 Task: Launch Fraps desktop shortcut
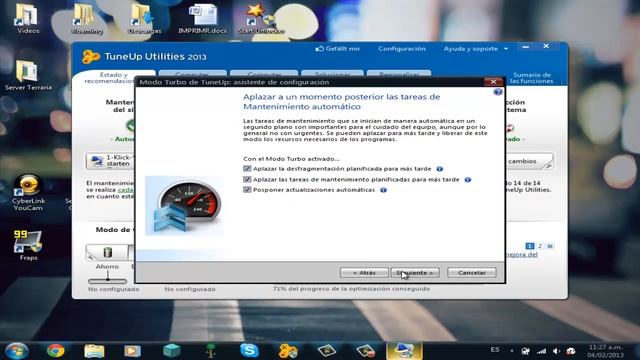(28, 245)
